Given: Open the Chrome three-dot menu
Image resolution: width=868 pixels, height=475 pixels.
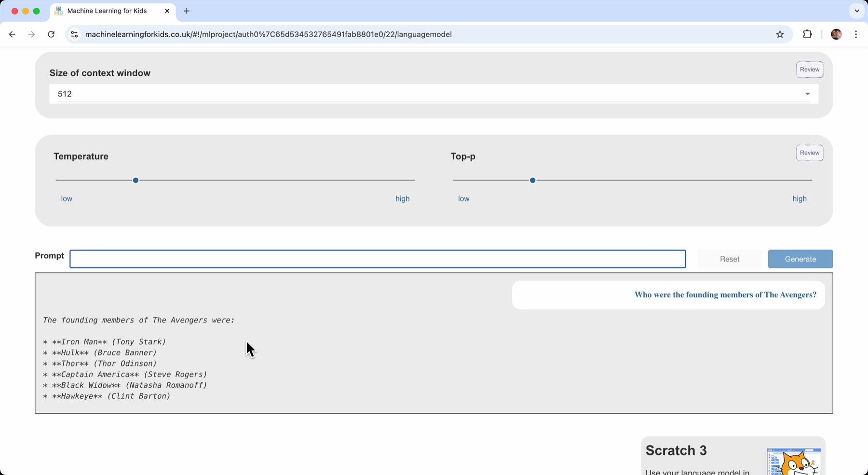Looking at the screenshot, I should point(856,34).
